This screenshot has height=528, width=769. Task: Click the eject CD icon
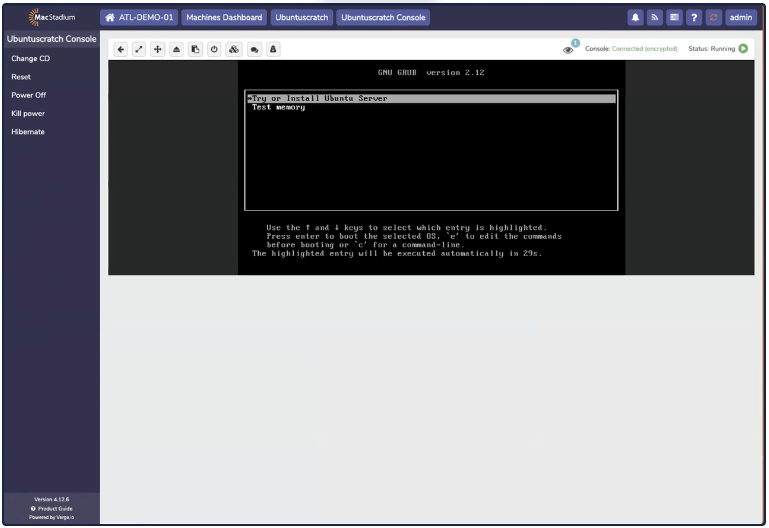click(176, 48)
